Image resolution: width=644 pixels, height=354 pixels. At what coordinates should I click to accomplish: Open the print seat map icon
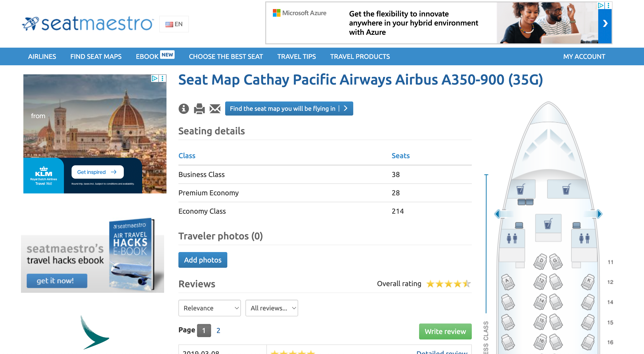[x=199, y=109]
